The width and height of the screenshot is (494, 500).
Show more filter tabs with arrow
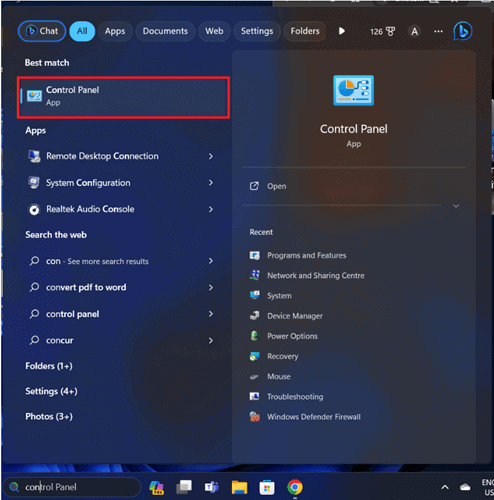pyautogui.click(x=342, y=31)
